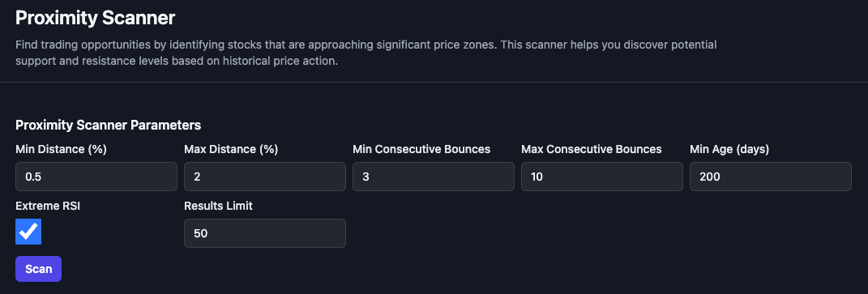Click the "Min Age (days)" label
Image resolution: width=868 pixels, height=294 pixels.
[729, 149]
